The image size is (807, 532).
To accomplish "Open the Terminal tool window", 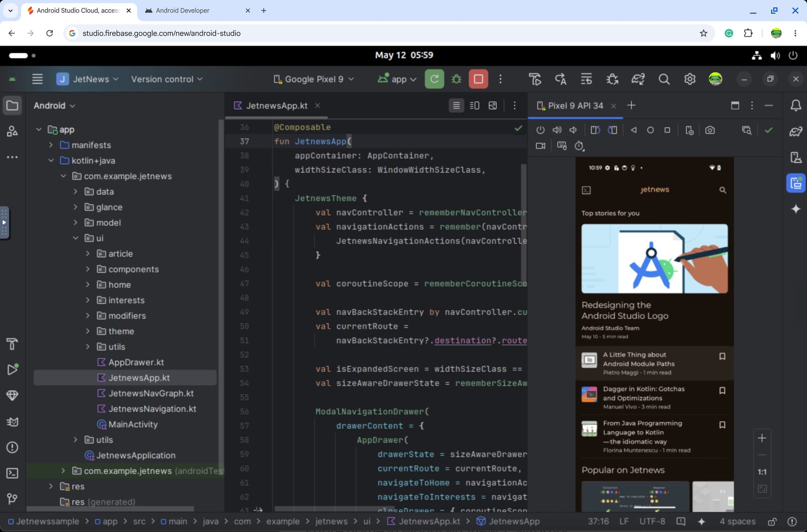I will point(12,473).
